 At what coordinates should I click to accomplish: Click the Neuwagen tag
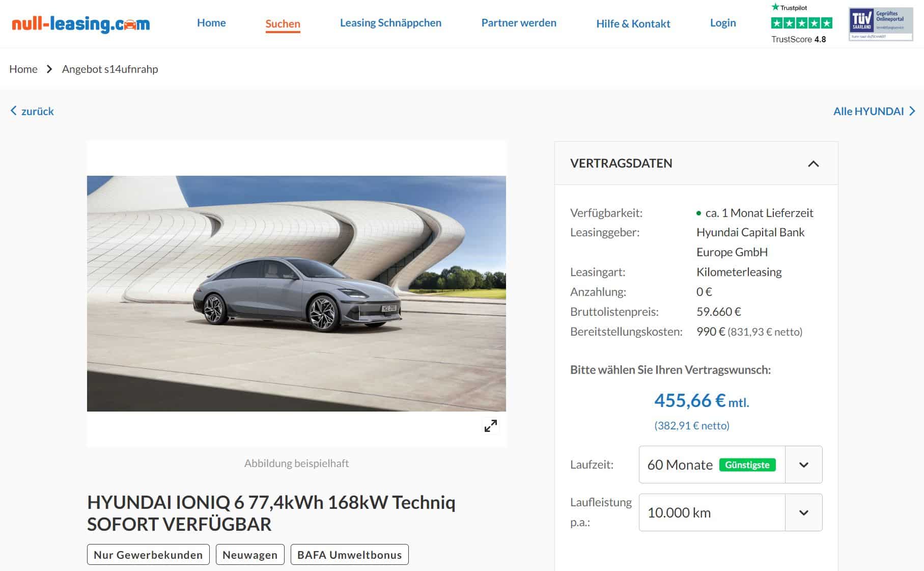[250, 555]
